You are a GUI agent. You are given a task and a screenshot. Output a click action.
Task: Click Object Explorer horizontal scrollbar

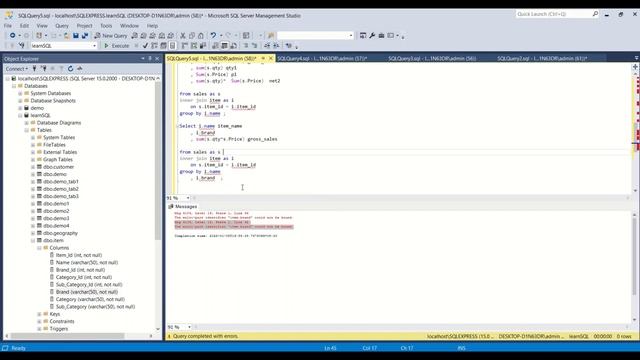pos(67,336)
